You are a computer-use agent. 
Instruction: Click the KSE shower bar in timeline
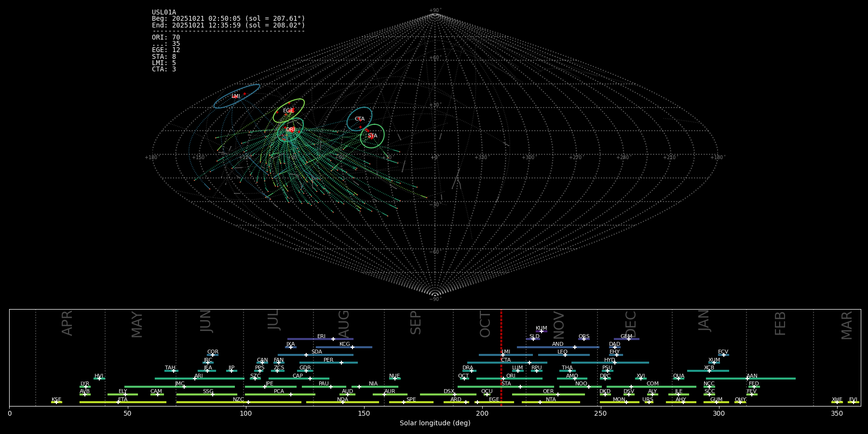(56, 402)
